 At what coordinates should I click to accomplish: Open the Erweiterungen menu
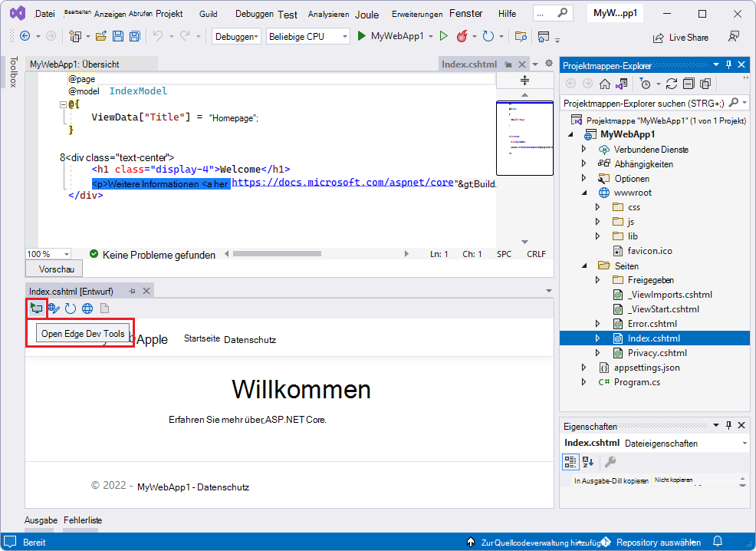(416, 13)
